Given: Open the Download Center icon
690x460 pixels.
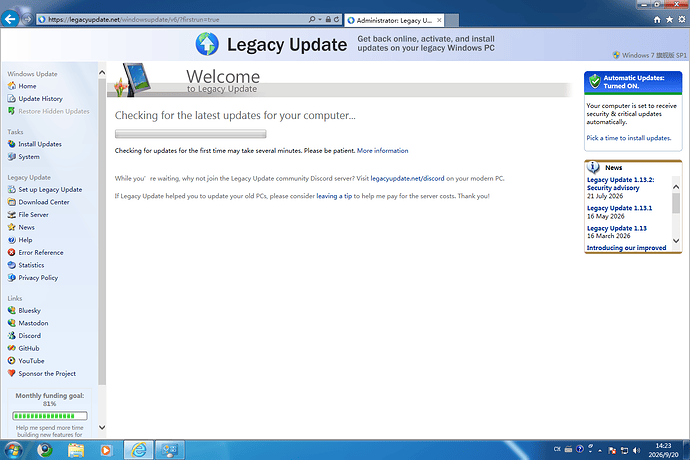Looking at the screenshot, I should coord(12,202).
